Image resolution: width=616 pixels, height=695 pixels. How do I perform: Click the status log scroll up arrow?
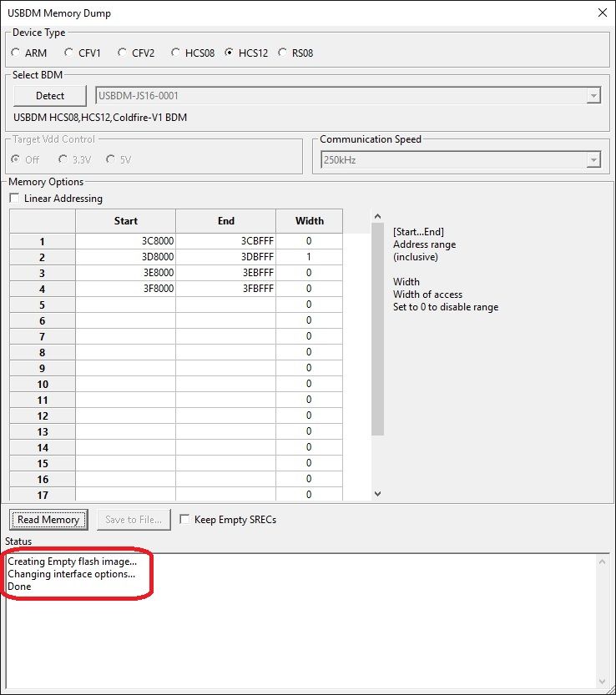coord(602,562)
